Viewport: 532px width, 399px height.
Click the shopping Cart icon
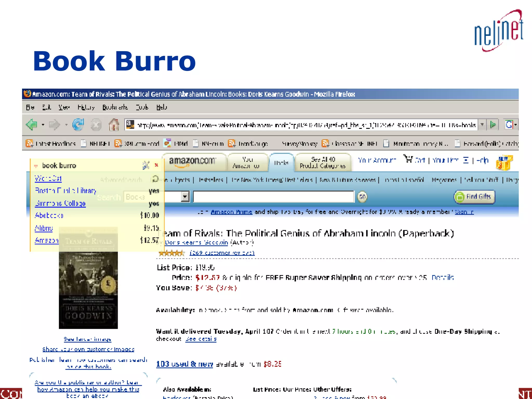[409, 159]
